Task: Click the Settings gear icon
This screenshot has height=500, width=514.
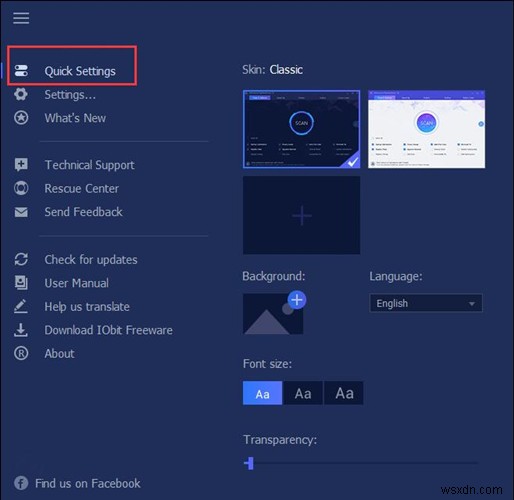Action: [x=21, y=94]
